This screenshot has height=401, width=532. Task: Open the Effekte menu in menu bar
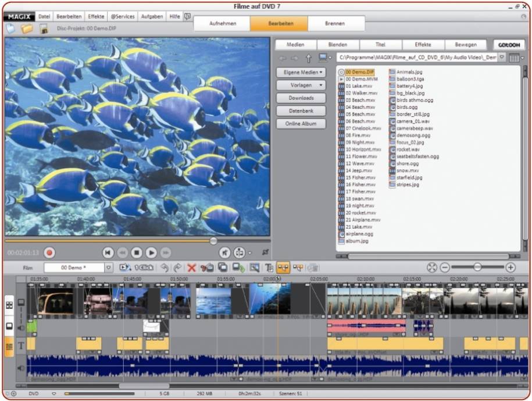coord(96,16)
